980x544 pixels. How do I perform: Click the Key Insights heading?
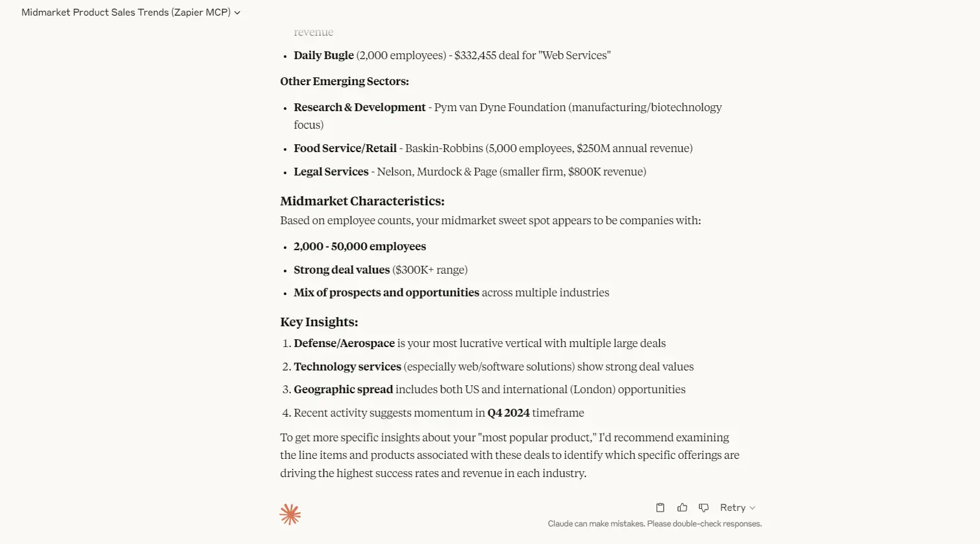[319, 322]
